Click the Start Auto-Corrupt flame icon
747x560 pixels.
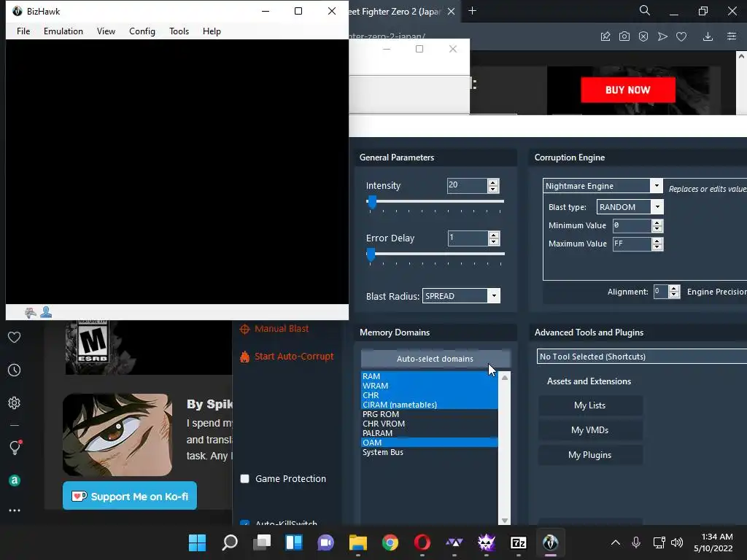(x=244, y=357)
